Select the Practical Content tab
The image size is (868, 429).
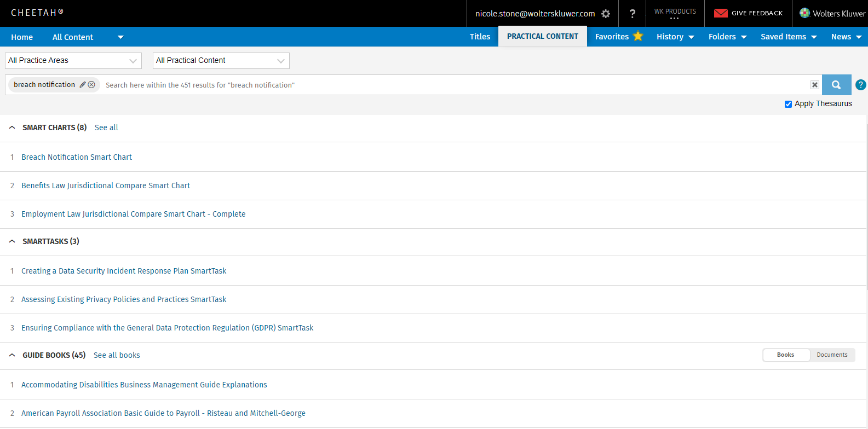[543, 36]
